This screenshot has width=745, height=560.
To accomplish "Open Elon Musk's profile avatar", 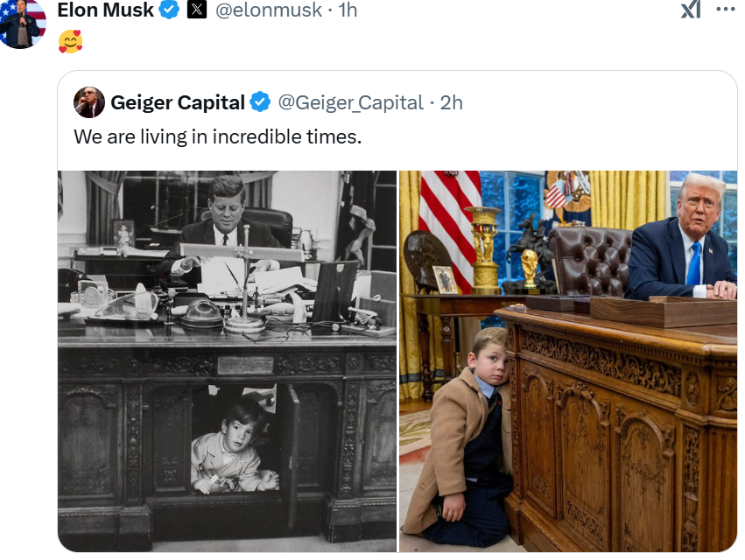I will click(x=24, y=24).
